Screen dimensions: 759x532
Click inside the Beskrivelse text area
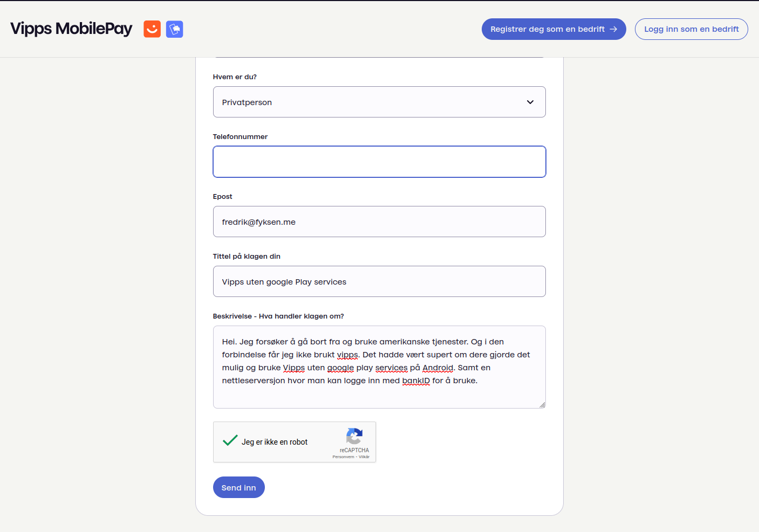(379, 396)
